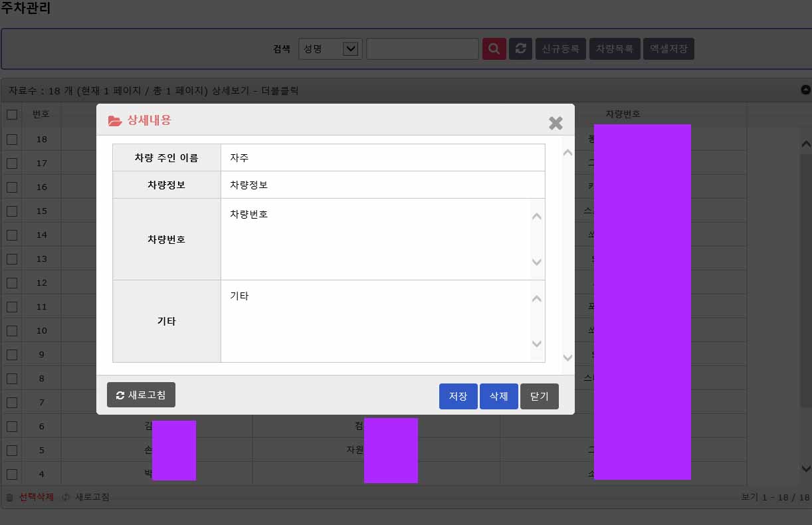Click the collapse arrow icon on grid header
Screen dimensions: 812x525
click(805, 90)
